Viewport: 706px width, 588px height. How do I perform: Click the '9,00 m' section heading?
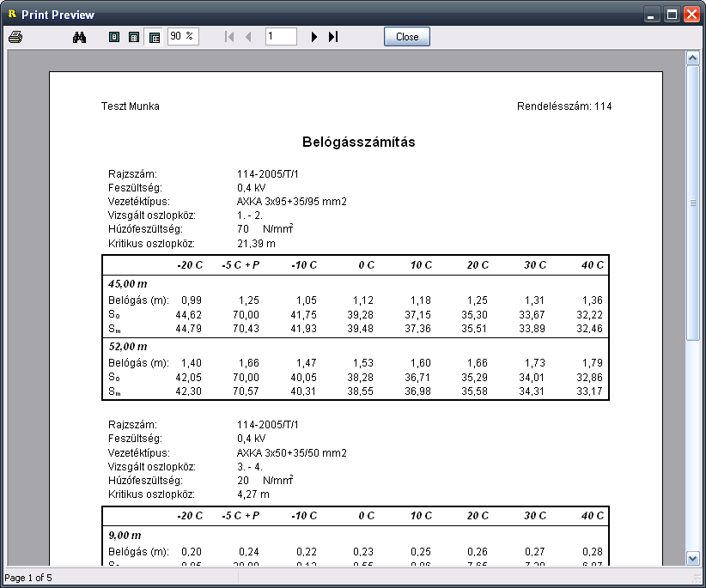(125, 536)
